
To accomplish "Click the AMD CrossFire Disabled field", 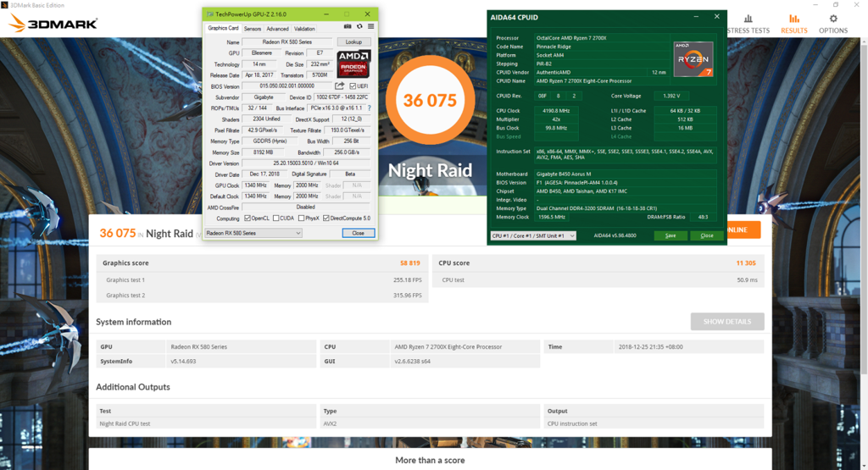I will click(x=305, y=207).
